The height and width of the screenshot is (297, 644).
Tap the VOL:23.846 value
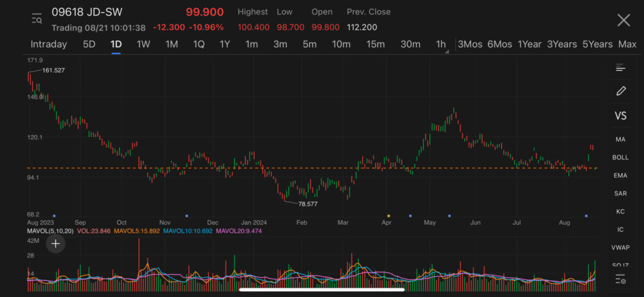point(94,231)
